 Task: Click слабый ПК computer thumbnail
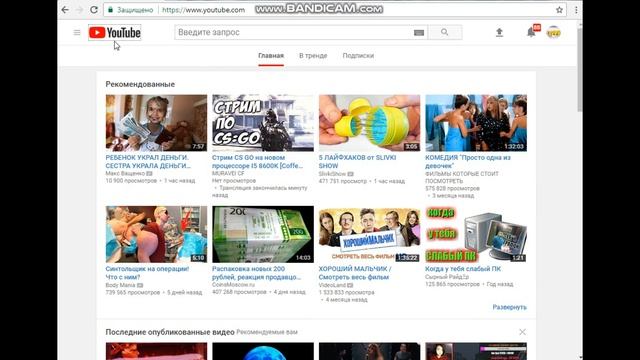coord(476,234)
